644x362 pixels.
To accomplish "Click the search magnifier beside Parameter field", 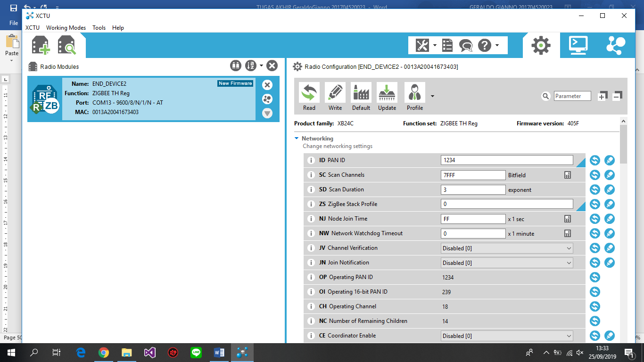I will pos(546,96).
